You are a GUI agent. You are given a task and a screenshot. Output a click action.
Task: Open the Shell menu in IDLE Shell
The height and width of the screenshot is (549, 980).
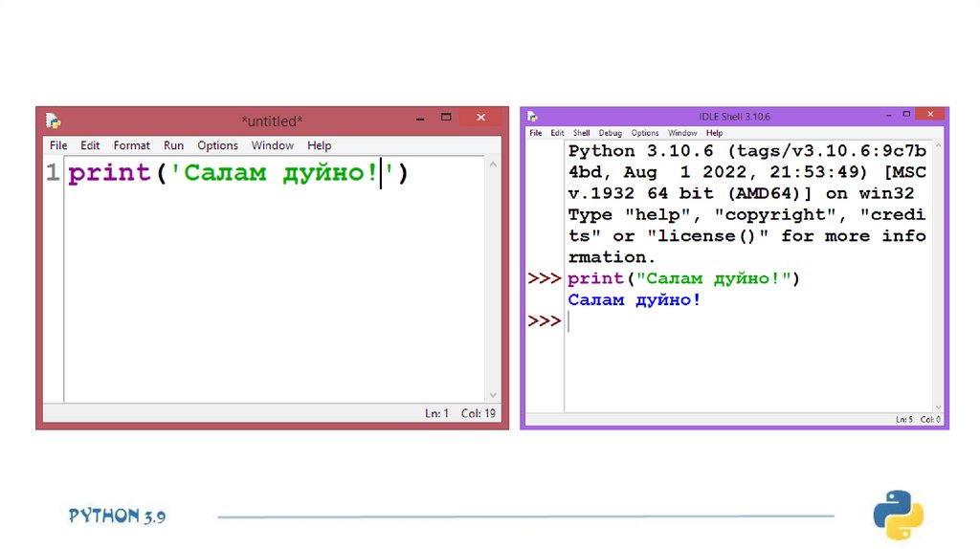[x=581, y=133]
